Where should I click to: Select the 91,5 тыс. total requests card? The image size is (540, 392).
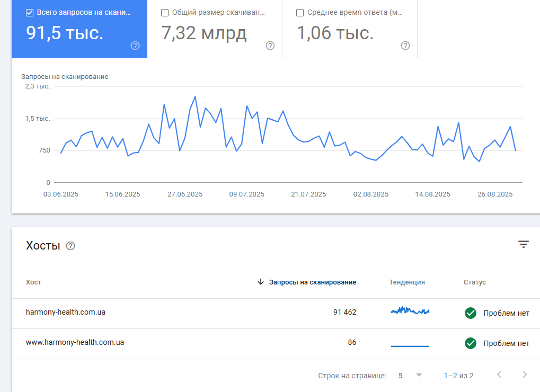[x=79, y=29]
